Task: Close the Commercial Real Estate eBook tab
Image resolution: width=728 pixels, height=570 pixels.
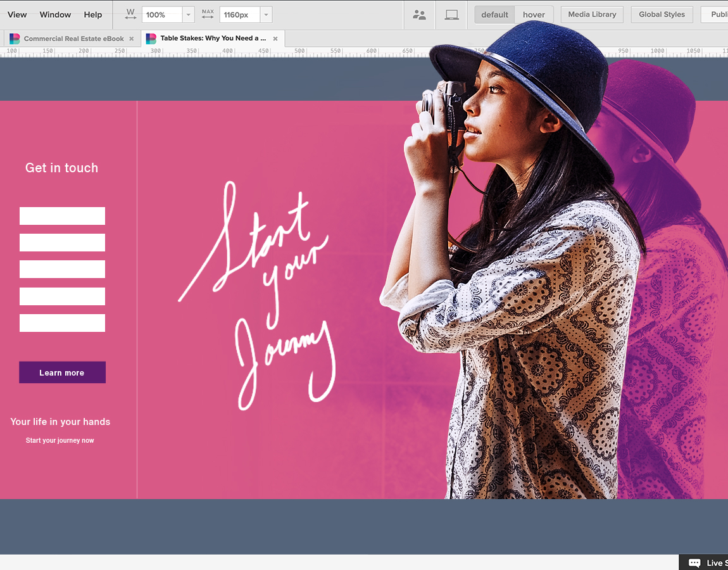Action: point(132,39)
